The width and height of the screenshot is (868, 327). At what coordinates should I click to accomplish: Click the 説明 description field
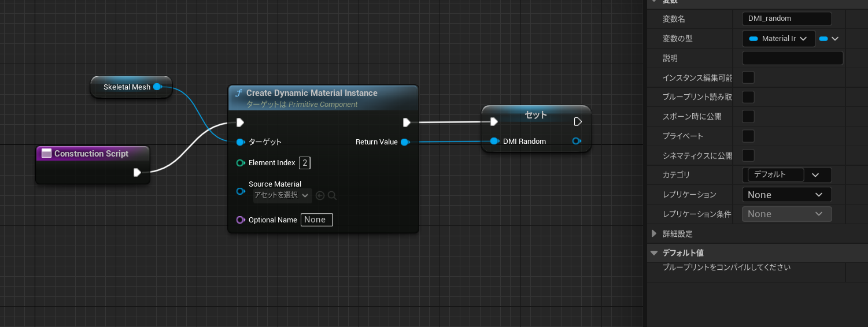coord(792,58)
